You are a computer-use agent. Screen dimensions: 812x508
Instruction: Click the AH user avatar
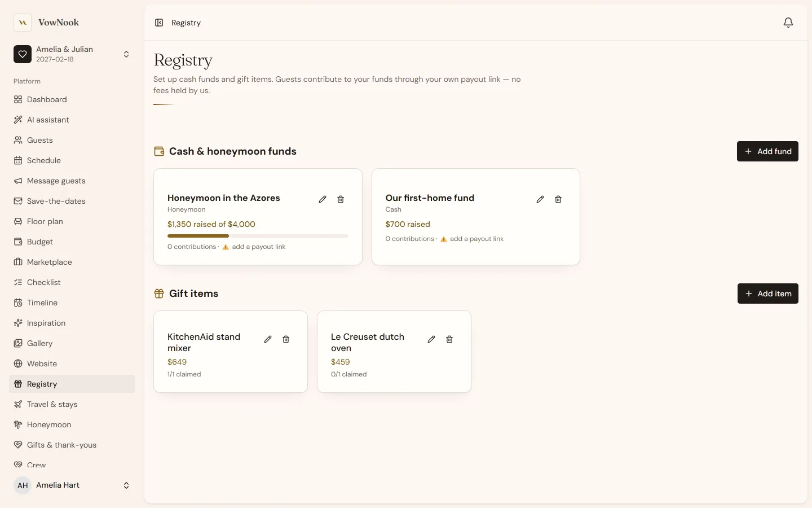[x=23, y=485]
